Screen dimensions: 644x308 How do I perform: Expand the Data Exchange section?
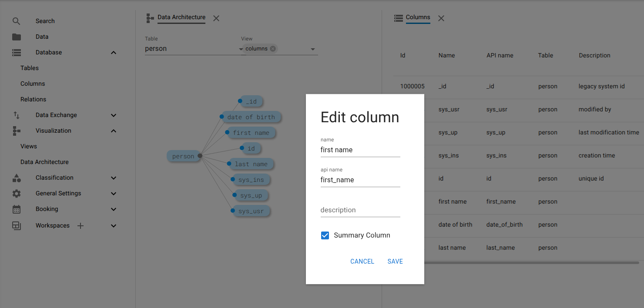click(113, 115)
